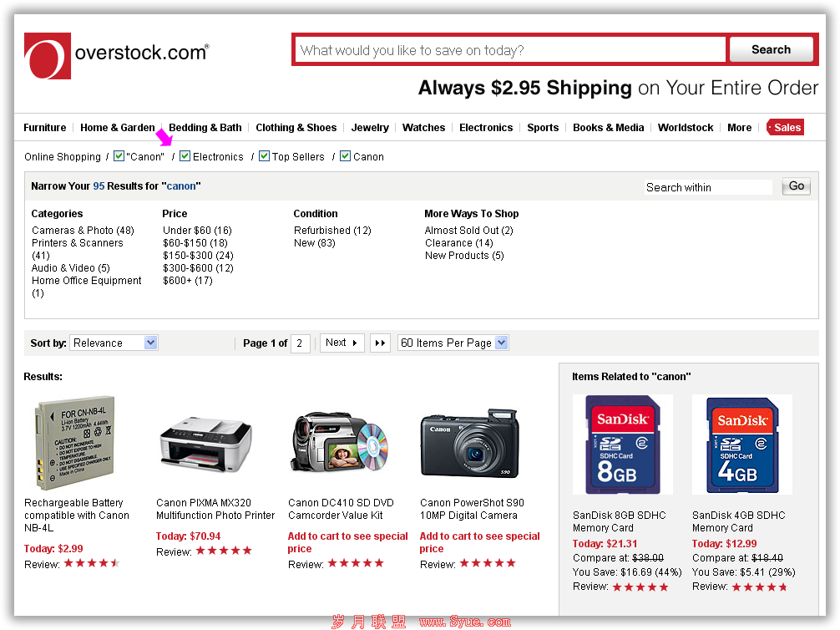This screenshot has width=840, height=630.
Task: Uncheck the Canon brand checkbox
Action: click(x=346, y=156)
